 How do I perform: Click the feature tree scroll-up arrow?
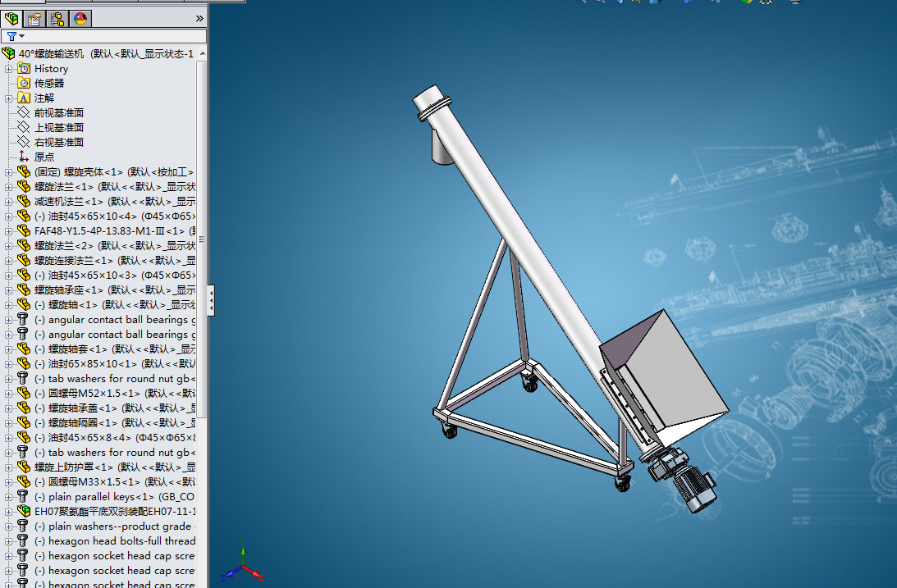(202, 53)
